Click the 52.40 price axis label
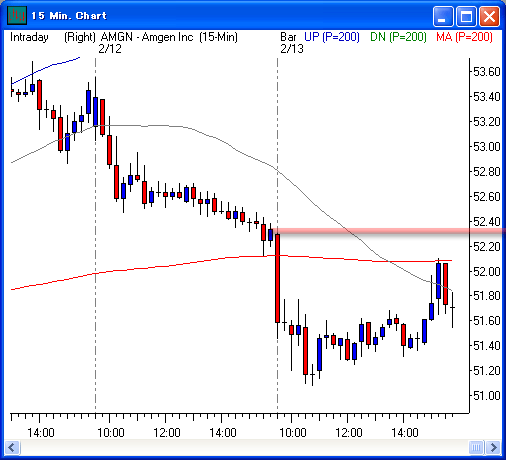Image resolution: width=506 pixels, height=460 pixels. [x=487, y=222]
